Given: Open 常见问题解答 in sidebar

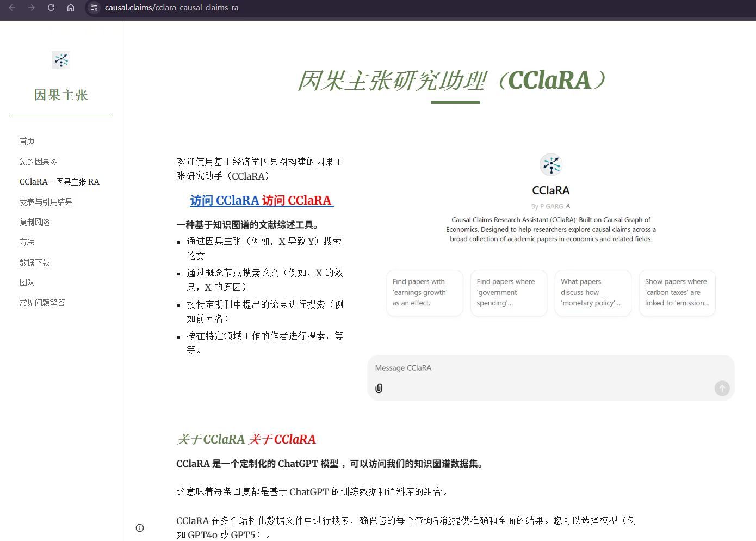Looking at the screenshot, I should point(42,303).
